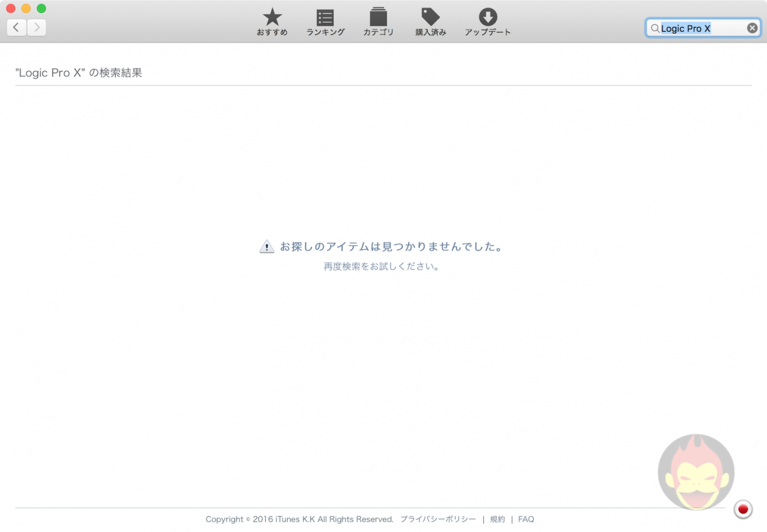The width and height of the screenshot is (767, 532).
Task: Check アップデート (Updates) for apps
Action: click(x=488, y=21)
